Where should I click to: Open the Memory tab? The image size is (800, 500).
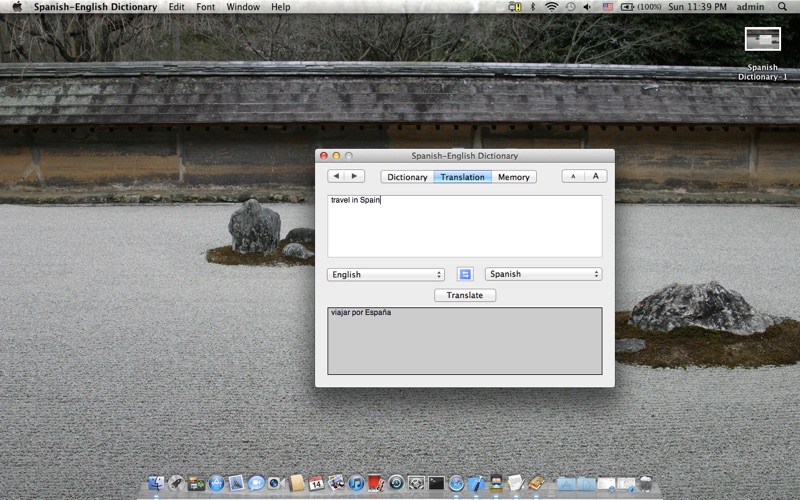[x=514, y=177]
